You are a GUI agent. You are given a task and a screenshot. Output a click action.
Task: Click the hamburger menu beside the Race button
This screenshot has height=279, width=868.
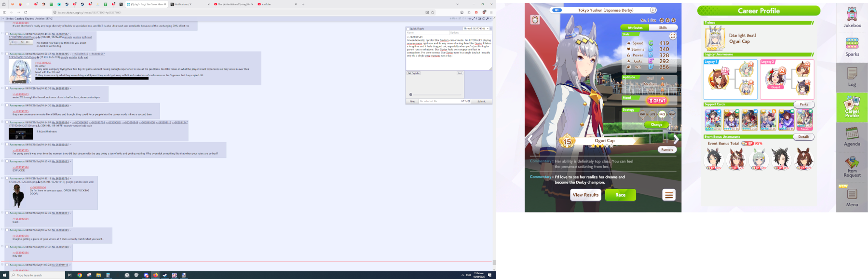pyautogui.click(x=668, y=195)
